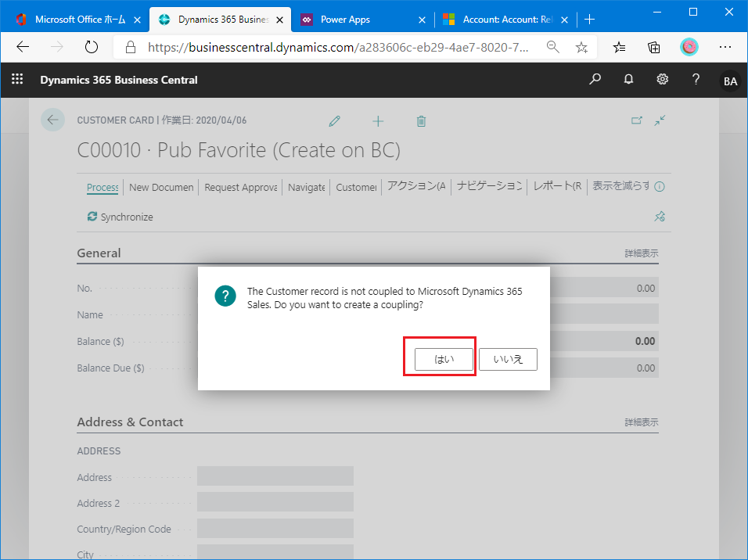The width and height of the screenshot is (748, 560).
Task: Click the Country/Region Code field
Action: (x=275, y=528)
